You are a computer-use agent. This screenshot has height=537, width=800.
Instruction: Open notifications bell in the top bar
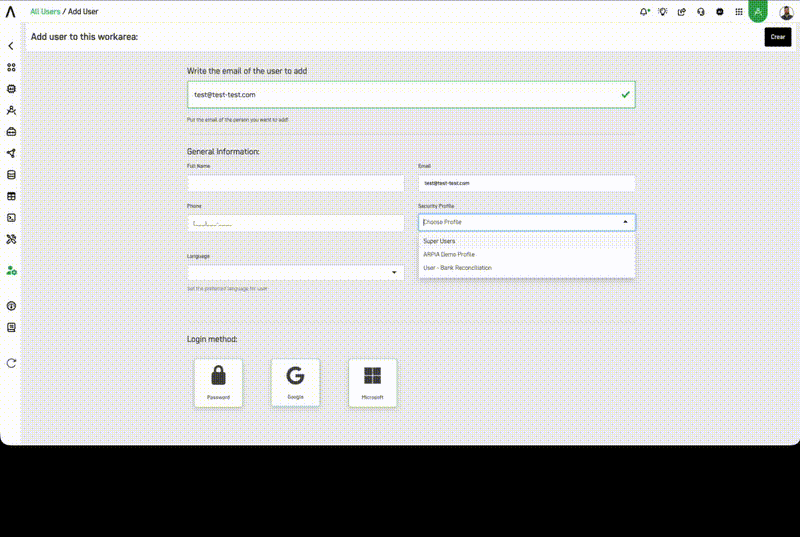644,12
